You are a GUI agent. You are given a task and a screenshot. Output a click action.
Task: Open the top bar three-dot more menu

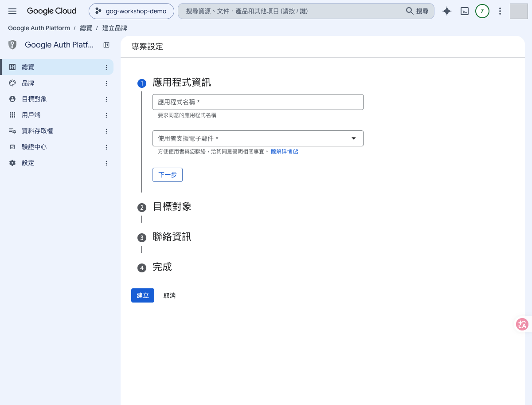coord(500,12)
